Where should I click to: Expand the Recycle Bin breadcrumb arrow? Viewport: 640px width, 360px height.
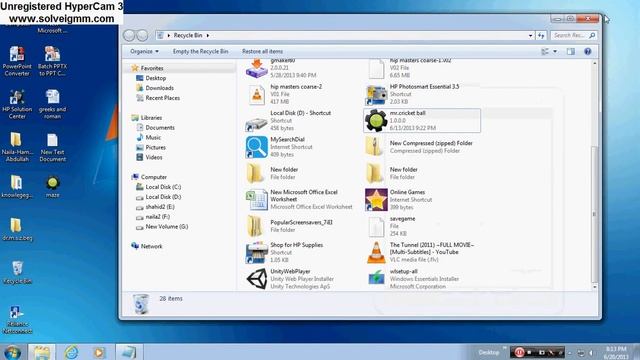[208, 36]
